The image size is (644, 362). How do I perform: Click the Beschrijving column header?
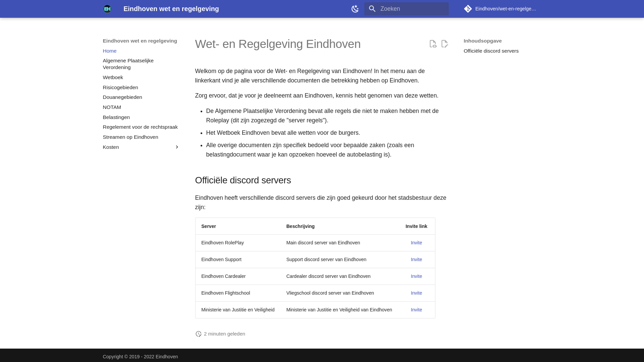click(300, 226)
